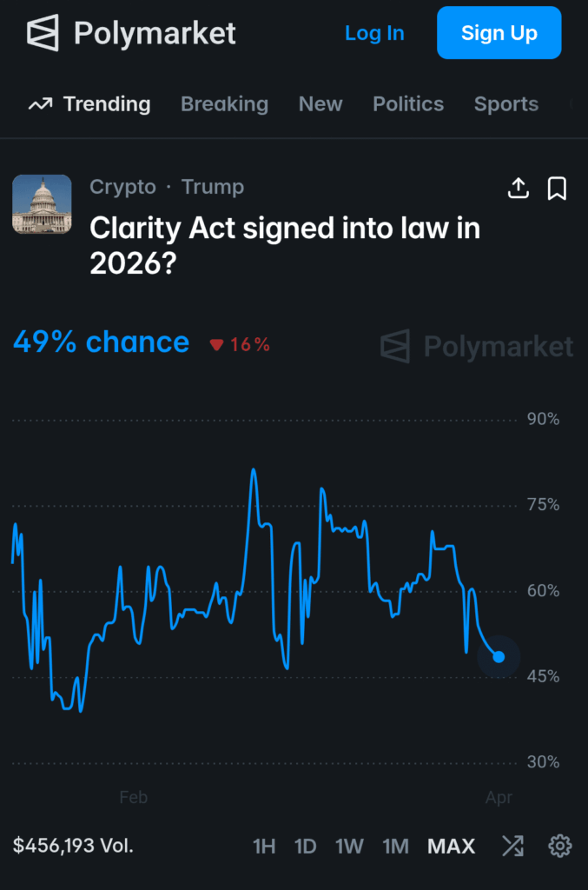Click the Polymarket watermark on the chart
This screenshot has width=588, height=890.
(x=474, y=346)
